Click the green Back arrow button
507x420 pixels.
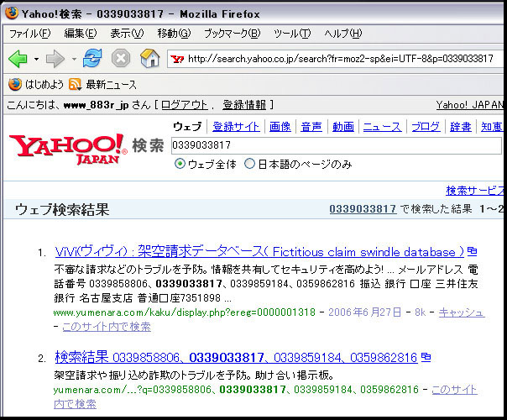pos(18,59)
